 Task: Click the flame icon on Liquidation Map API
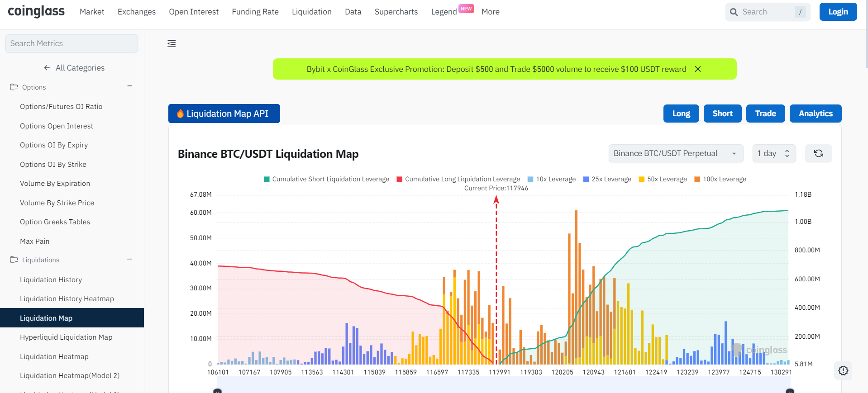(180, 114)
